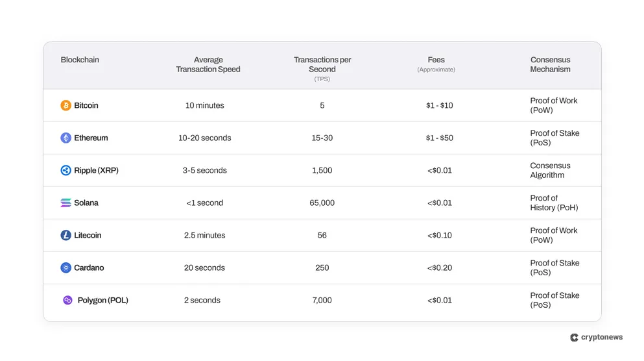Select the $1 - $10 fee cell
The image size is (644, 361).
click(440, 105)
